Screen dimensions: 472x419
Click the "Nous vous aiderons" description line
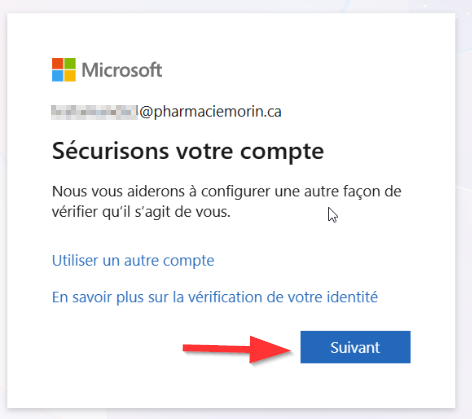pyautogui.click(x=227, y=192)
